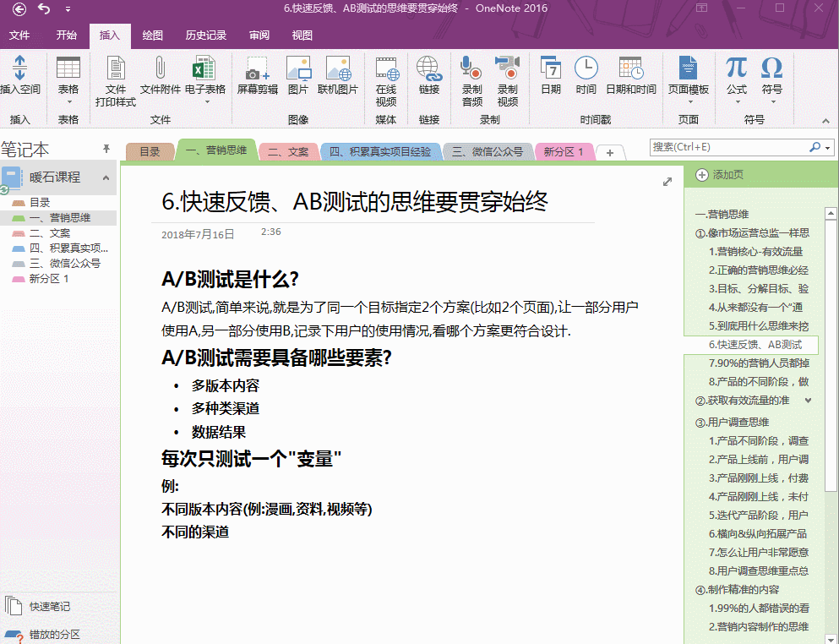Viewport: 839px width, 644px height.
Task: Select 二、文案 in the notebook tree
Action: (50, 233)
